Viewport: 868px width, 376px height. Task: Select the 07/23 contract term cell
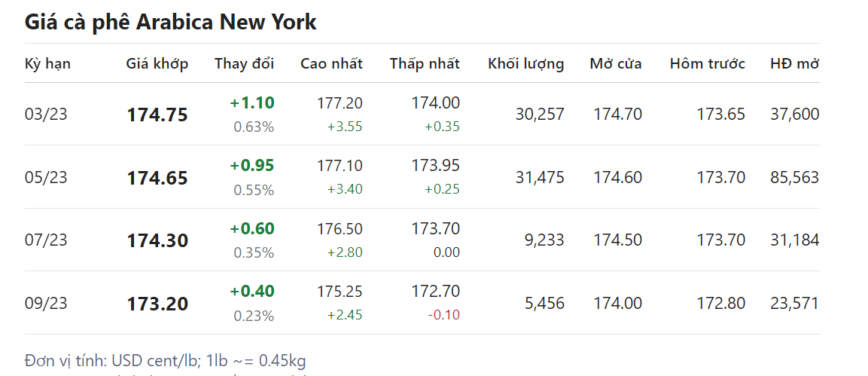(x=46, y=240)
